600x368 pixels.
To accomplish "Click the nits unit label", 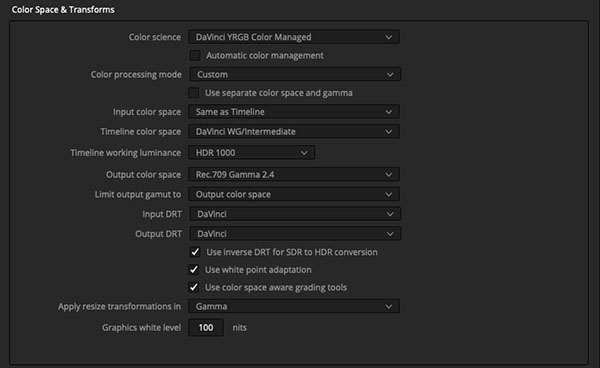I will coord(240,327).
